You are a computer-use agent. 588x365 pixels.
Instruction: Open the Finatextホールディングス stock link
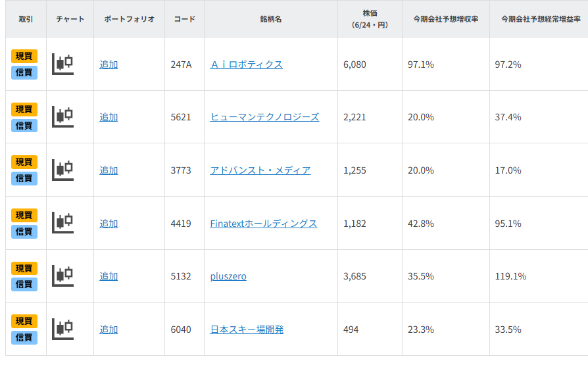(x=264, y=224)
